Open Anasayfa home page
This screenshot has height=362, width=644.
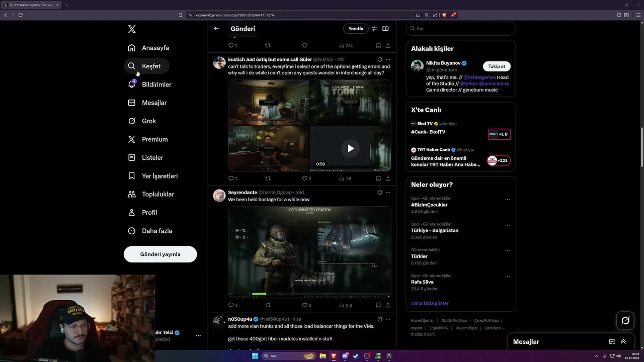[148, 48]
